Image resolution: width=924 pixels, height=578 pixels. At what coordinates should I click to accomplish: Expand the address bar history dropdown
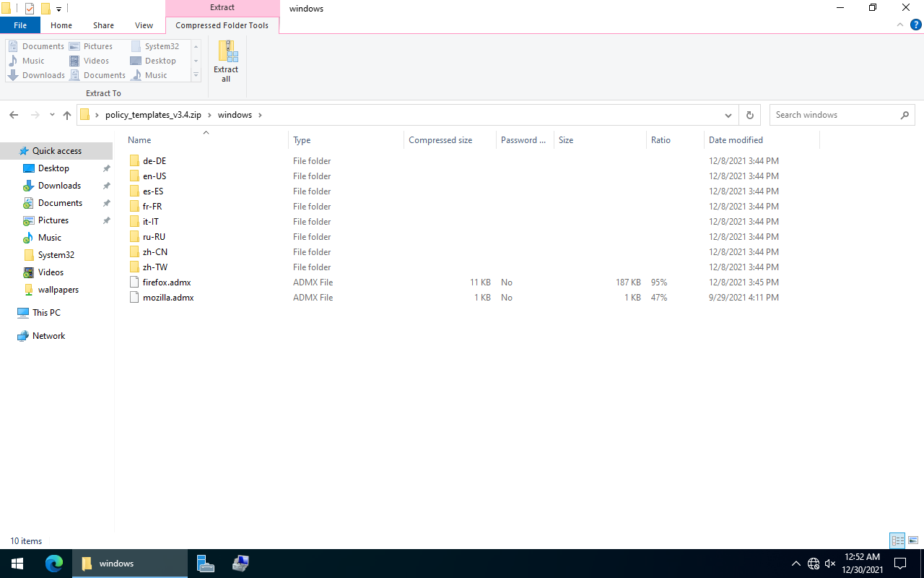[728, 115]
